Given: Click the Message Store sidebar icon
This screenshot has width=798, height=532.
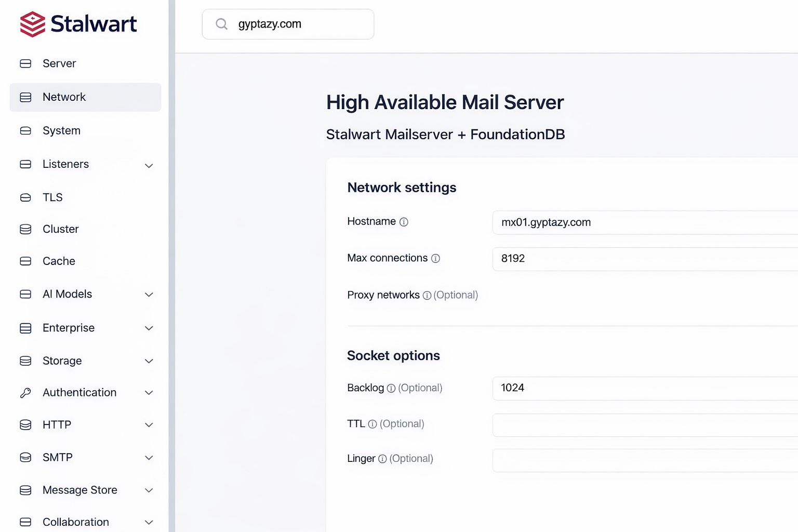Looking at the screenshot, I should coord(25,490).
